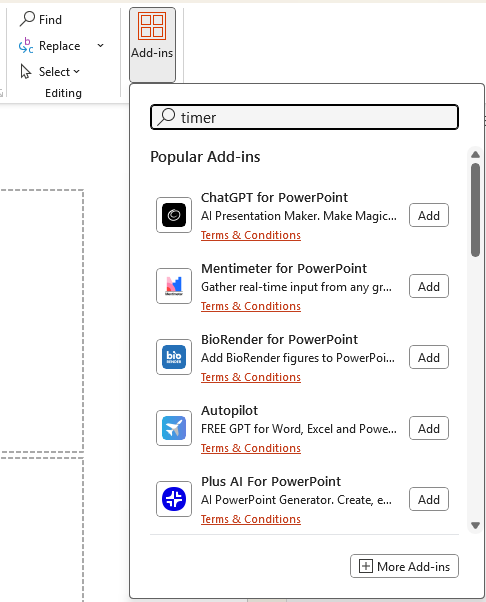Image resolution: width=486 pixels, height=602 pixels.
Task: Click the Autopilot airplane icon
Action: pyautogui.click(x=174, y=428)
